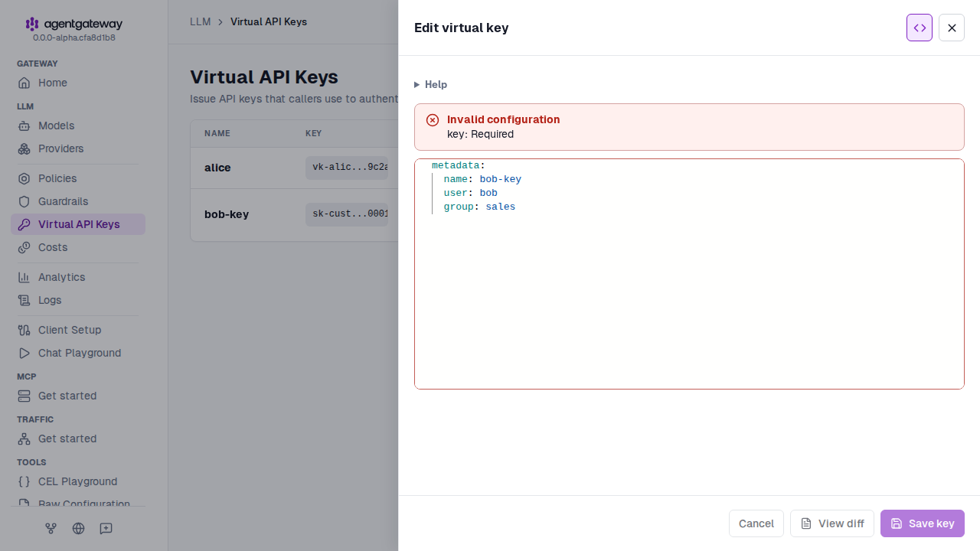Click the NAME column header
This screenshot has width=980, height=551.
tap(217, 133)
